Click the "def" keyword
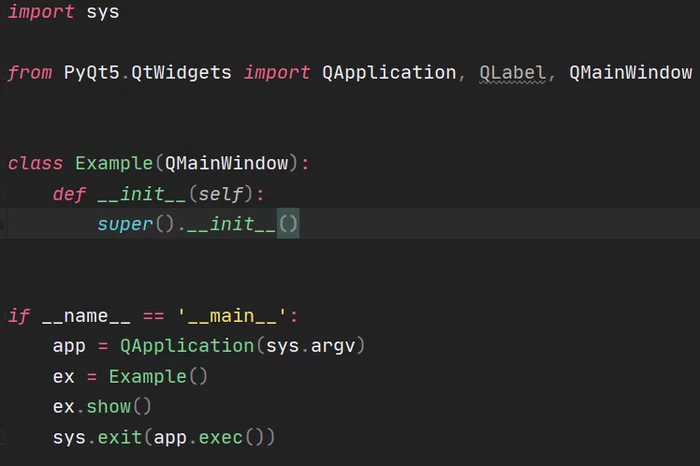This screenshot has height=466, width=700. tap(69, 194)
